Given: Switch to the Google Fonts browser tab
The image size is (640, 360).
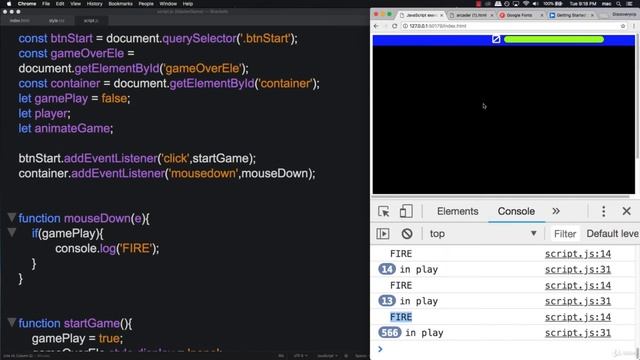Looking at the screenshot, I should coord(519,15).
